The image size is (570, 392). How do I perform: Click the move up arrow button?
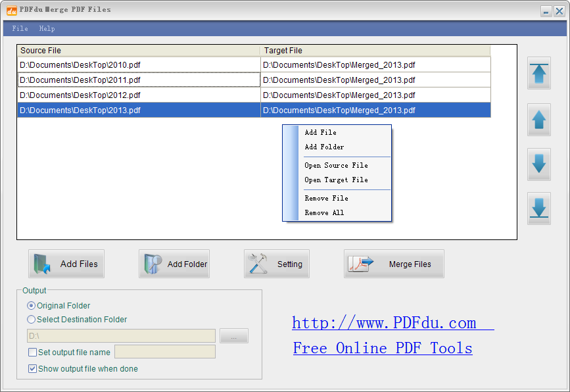pos(538,120)
